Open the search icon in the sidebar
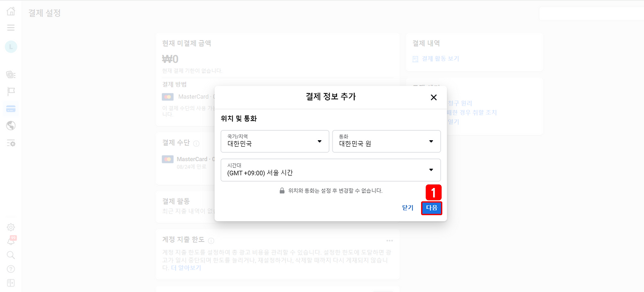The image size is (644, 292). coord(10,255)
